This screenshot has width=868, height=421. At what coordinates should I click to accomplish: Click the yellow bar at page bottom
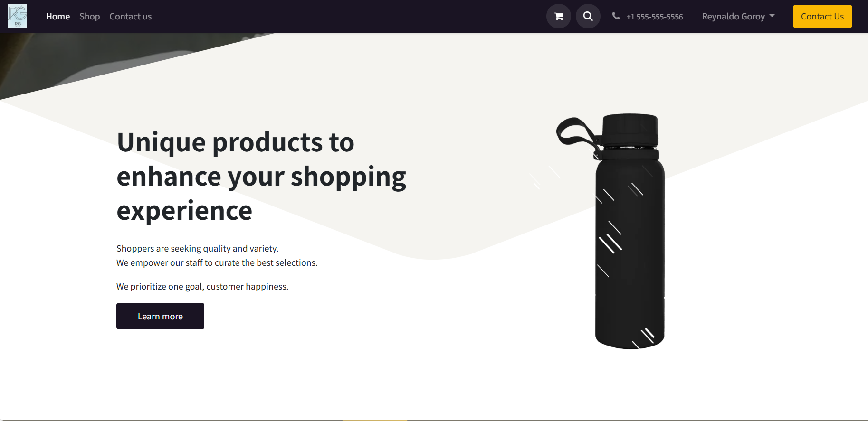click(x=375, y=420)
